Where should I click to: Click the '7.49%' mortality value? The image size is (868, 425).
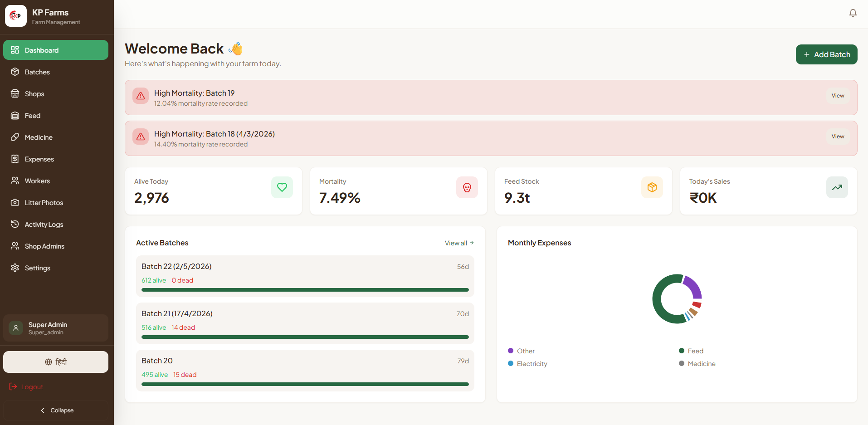click(x=340, y=198)
